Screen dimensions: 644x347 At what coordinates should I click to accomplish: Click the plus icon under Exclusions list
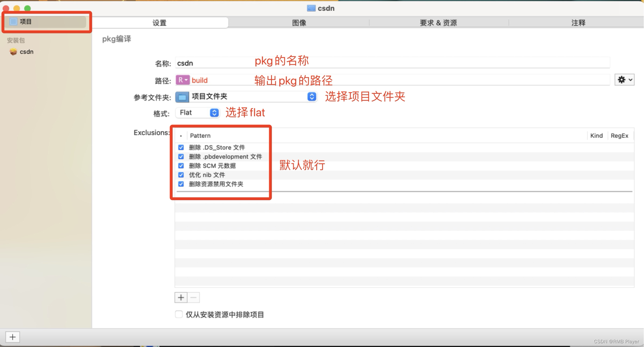[181, 298]
